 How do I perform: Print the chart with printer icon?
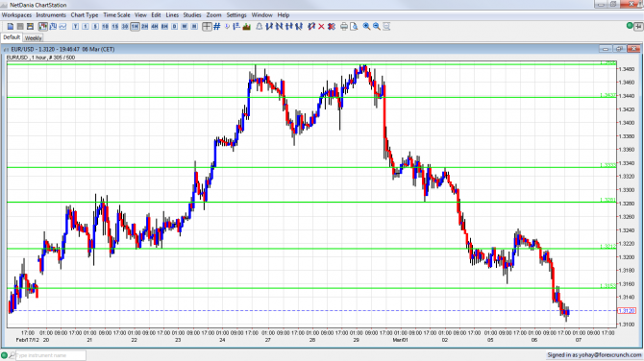coord(344,27)
